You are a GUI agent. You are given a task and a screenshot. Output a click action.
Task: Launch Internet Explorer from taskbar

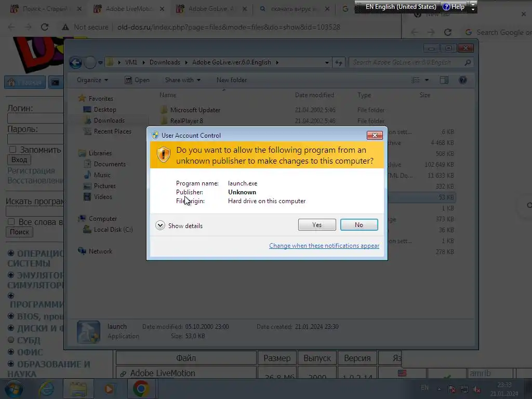pyautogui.click(x=46, y=389)
